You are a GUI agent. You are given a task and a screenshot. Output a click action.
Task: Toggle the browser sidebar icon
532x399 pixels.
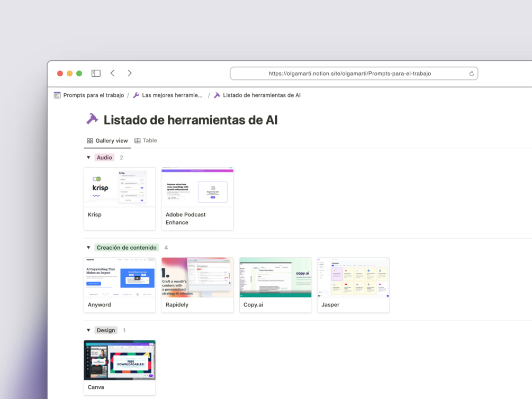[96, 73]
